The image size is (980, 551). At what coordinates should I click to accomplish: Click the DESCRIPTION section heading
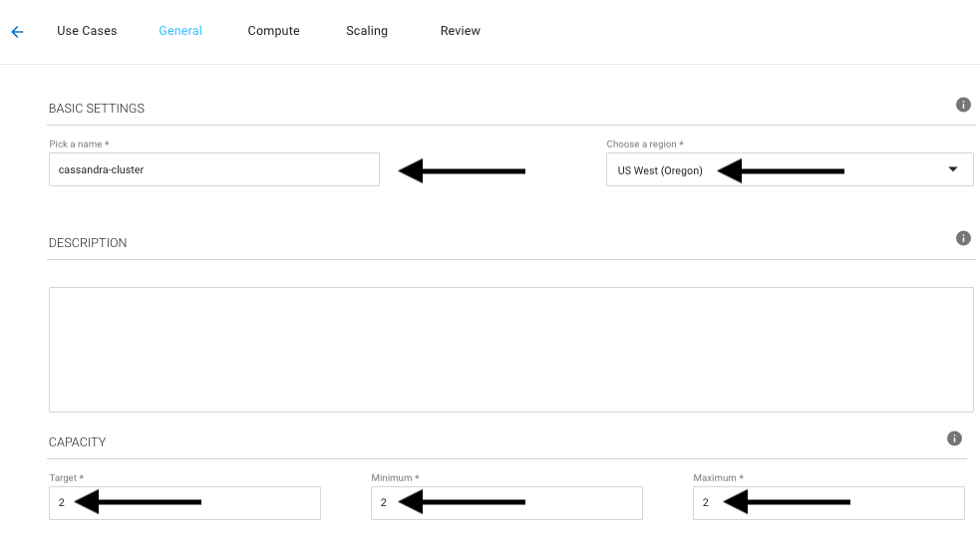tap(88, 243)
